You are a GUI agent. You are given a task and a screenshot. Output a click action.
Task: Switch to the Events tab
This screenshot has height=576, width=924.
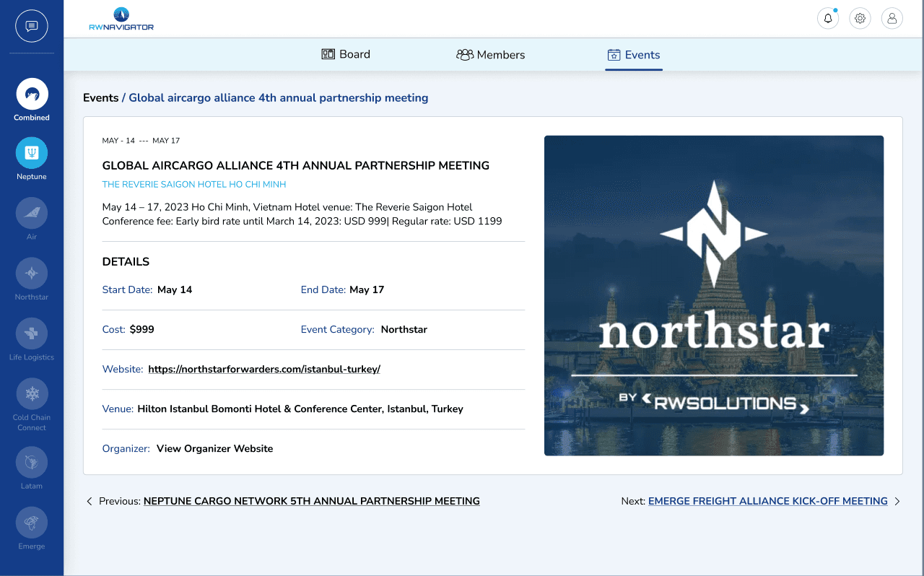(x=634, y=55)
